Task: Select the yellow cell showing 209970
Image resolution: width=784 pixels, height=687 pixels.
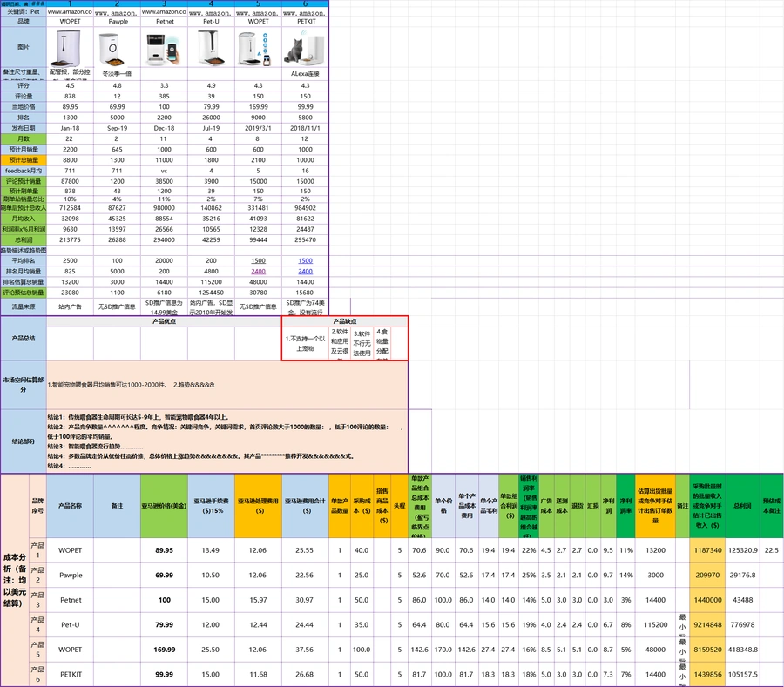Action: 707,575
